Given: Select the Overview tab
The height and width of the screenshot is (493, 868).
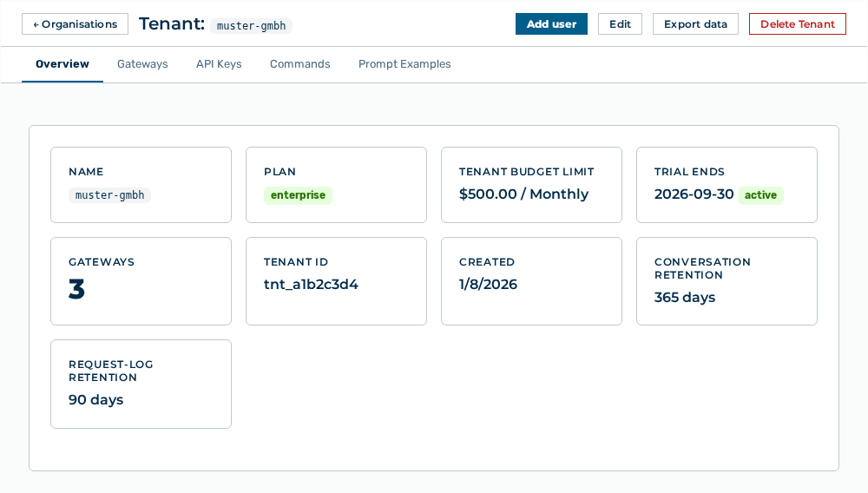Looking at the screenshot, I should pyautogui.click(x=62, y=64).
